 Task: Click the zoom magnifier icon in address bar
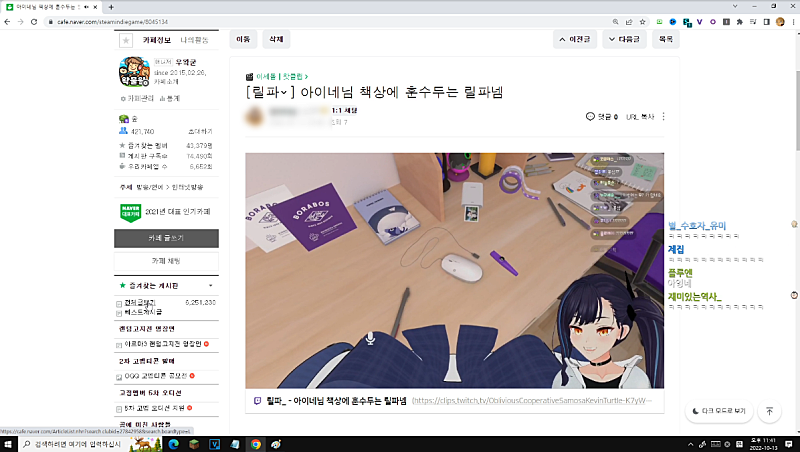(615, 22)
